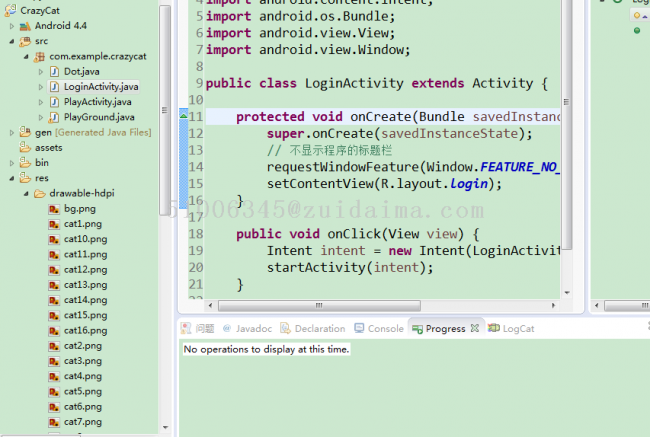Switch to the Declaration tab
Screen dimensions: 650x437
click(x=313, y=329)
